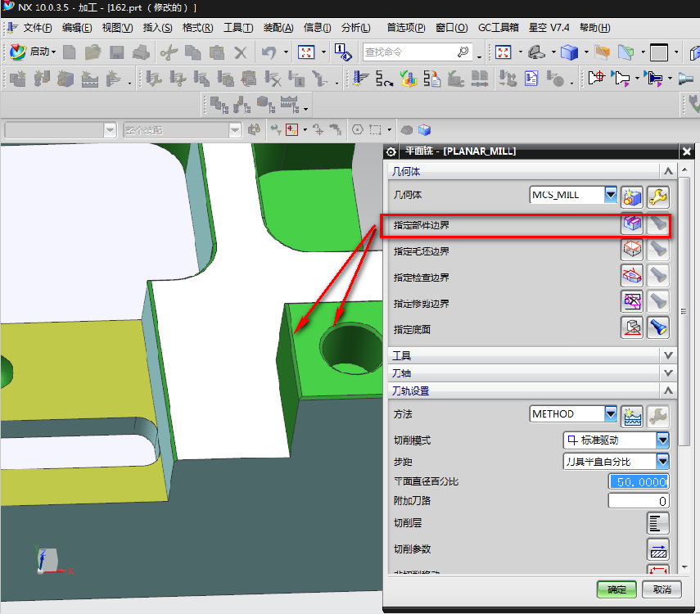The width and height of the screenshot is (700, 614).
Task: Highlight the floor with the flashlight display icon
Action: 658,328
